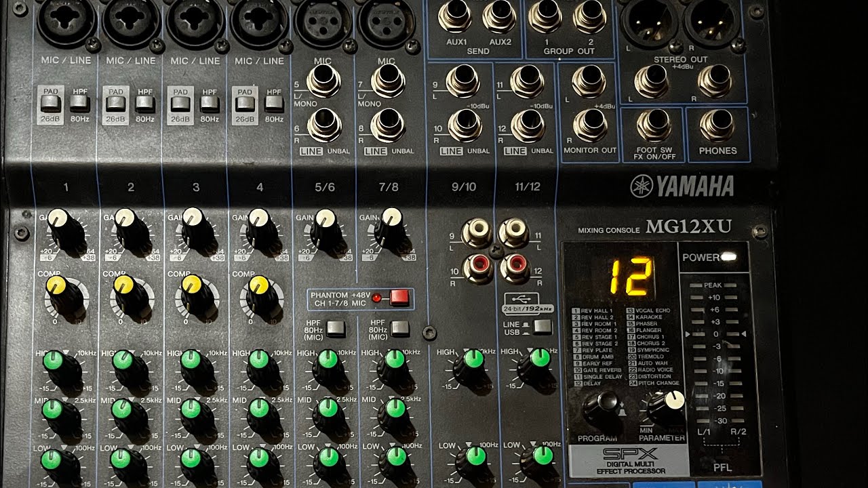Select the white RCA input for channel 11
The height and width of the screenshot is (488, 868).
(515, 233)
